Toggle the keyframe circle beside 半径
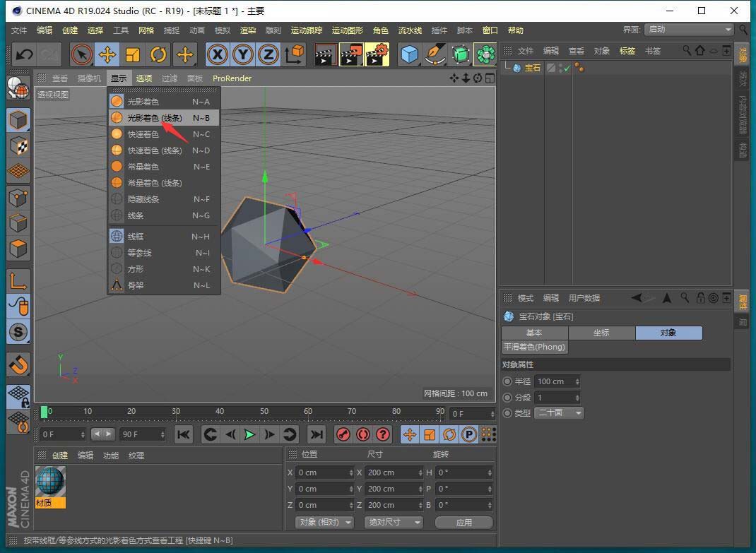Screen dimensions: 756x553 point(507,381)
